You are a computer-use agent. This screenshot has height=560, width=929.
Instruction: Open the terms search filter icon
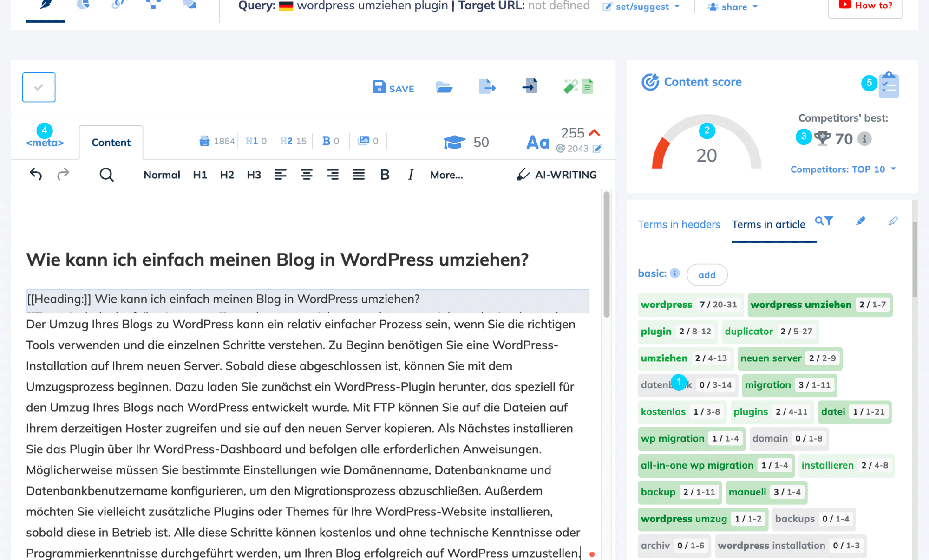click(824, 221)
